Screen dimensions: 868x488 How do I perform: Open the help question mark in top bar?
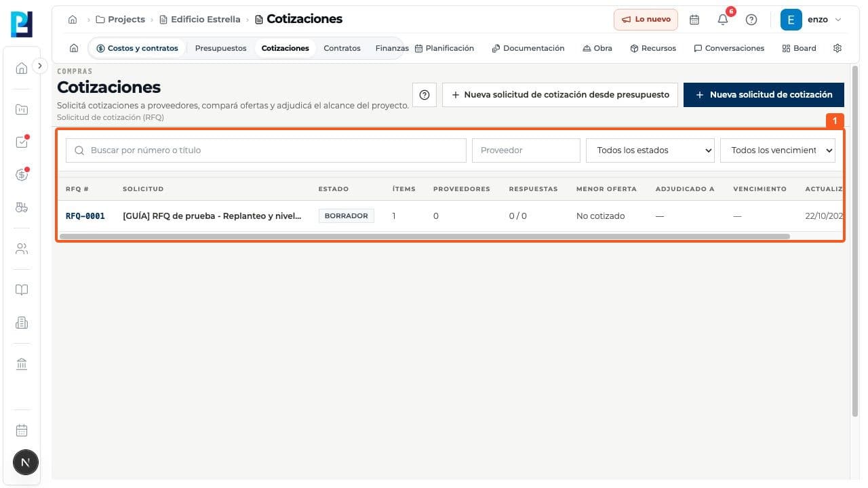[x=751, y=20]
